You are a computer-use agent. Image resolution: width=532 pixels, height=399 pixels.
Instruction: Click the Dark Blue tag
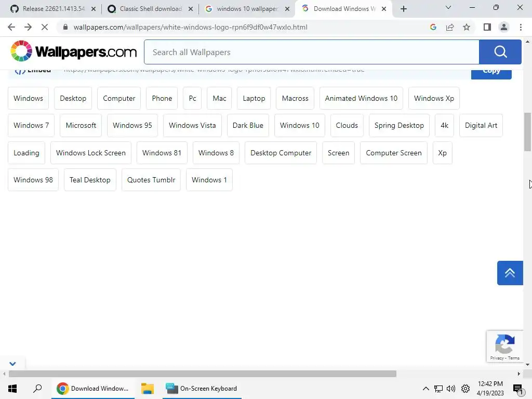248,125
